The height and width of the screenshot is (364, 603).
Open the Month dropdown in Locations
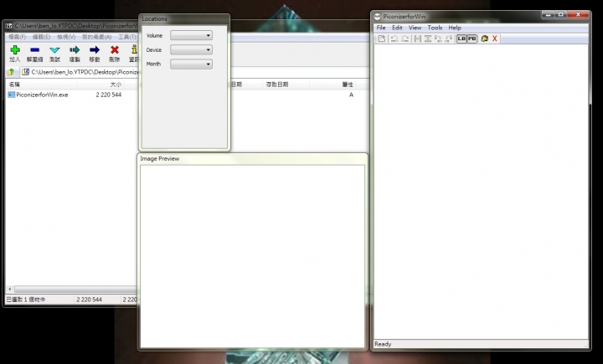tap(191, 64)
